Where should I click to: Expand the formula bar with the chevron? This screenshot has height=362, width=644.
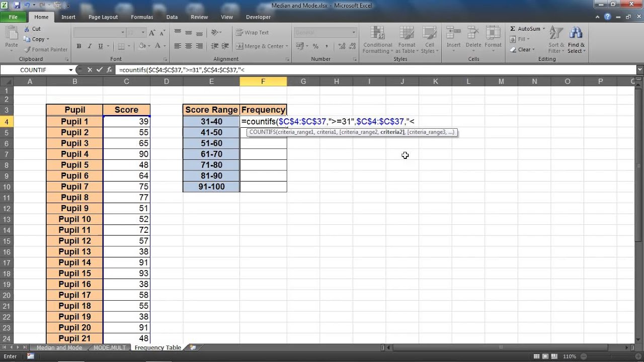(640, 70)
